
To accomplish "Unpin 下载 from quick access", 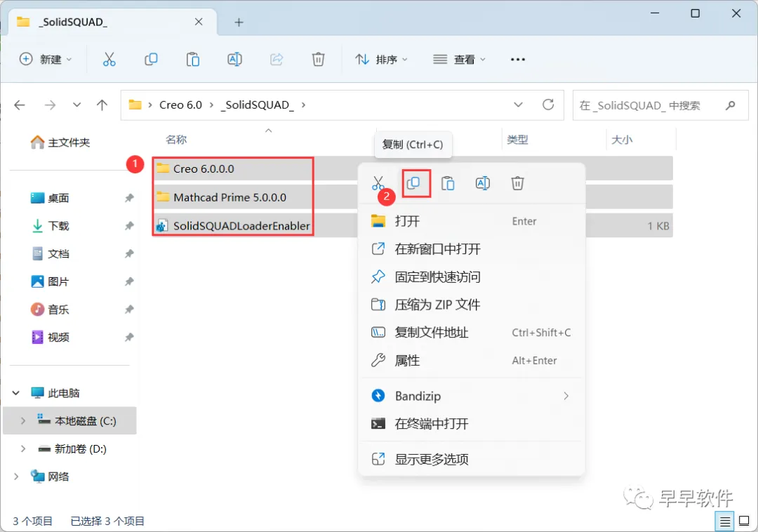I will pyautogui.click(x=129, y=226).
